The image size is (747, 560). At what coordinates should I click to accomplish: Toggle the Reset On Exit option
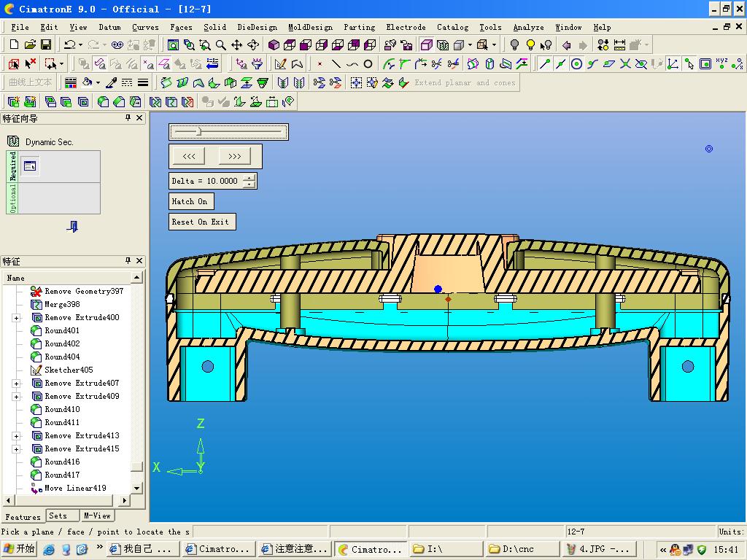point(202,222)
